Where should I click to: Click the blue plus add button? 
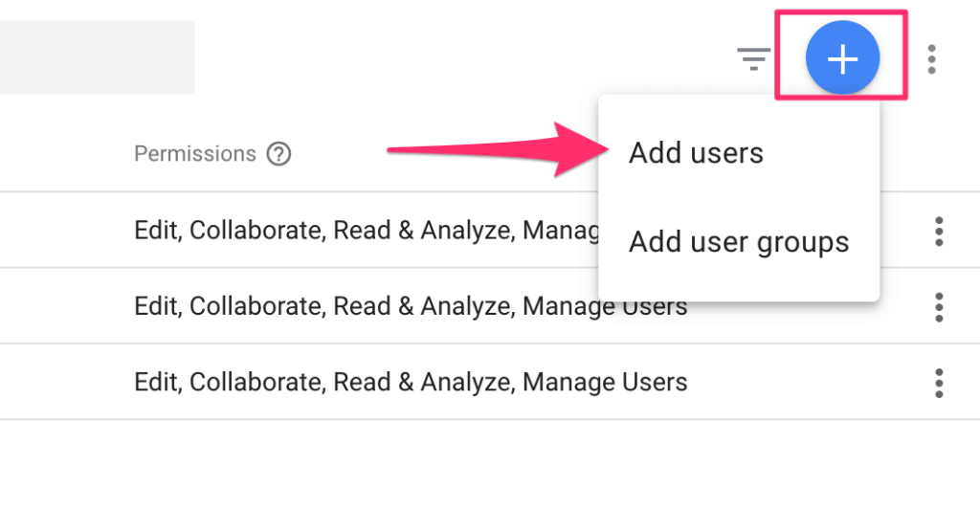(x=842, y=59)
